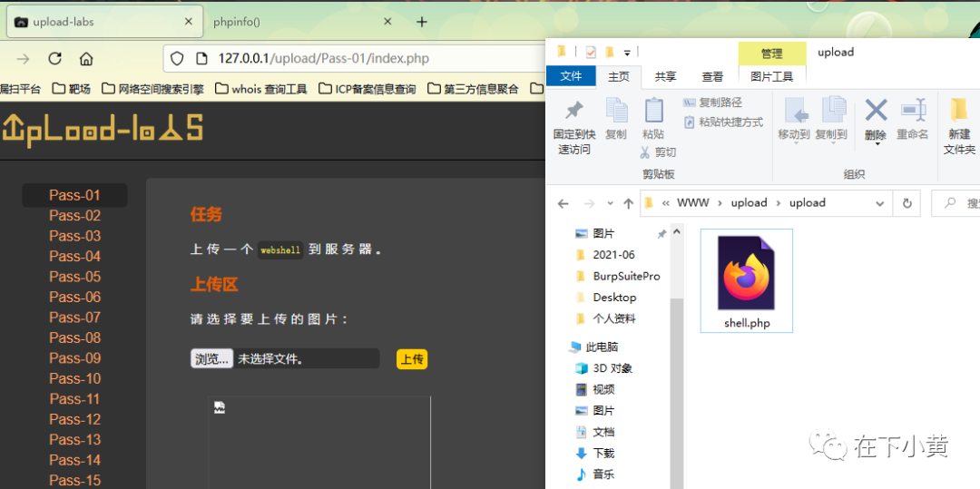The width and height of the screenshot is (980, 489).
Task: Open the 网络空间搜索引擎 bookmark folder
Action: coord(153,89)
